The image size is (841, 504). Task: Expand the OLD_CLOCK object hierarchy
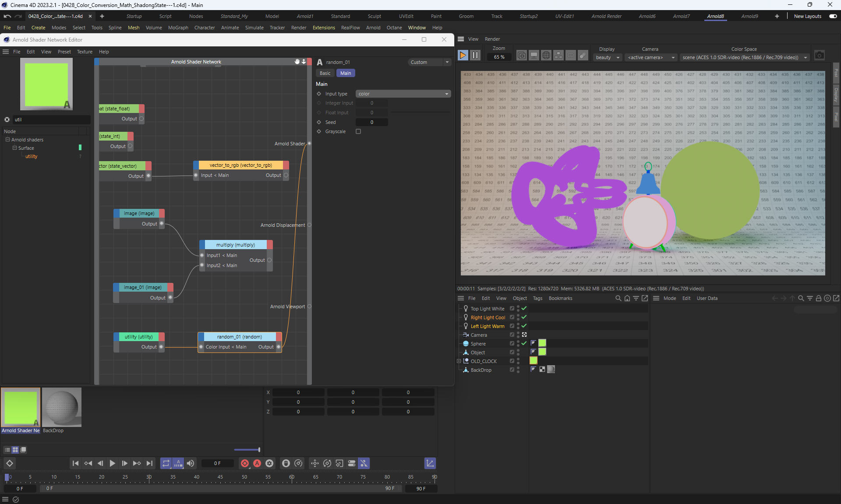459,361
